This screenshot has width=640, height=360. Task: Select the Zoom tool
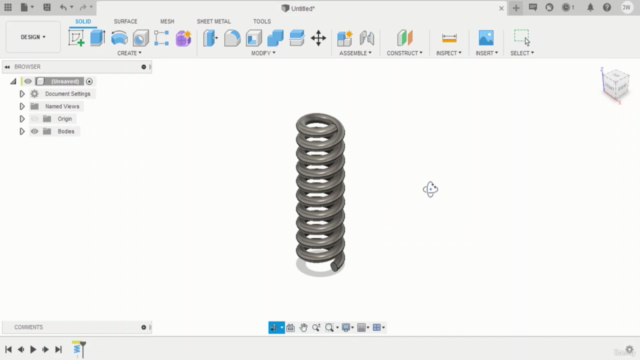[316, 327]
